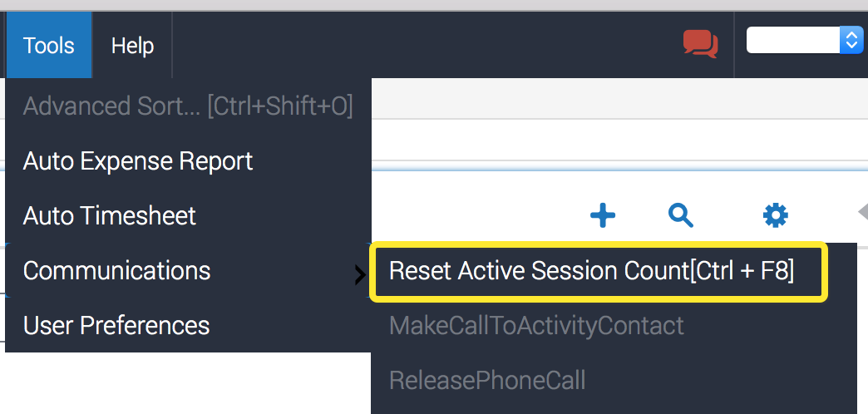The image size is (868, 414).
Task: Choose Auto Timesheet from Tools menu
Action: pos(110,215)
